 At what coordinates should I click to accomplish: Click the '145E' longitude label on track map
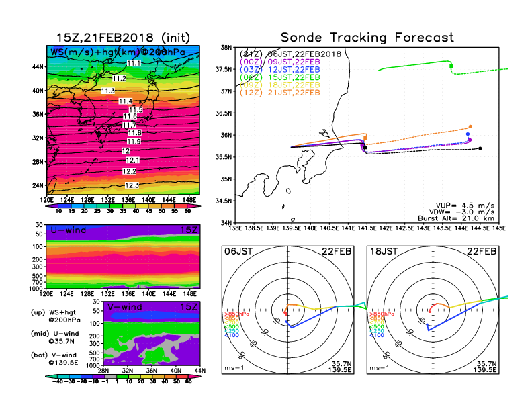[x=498, y=228]
